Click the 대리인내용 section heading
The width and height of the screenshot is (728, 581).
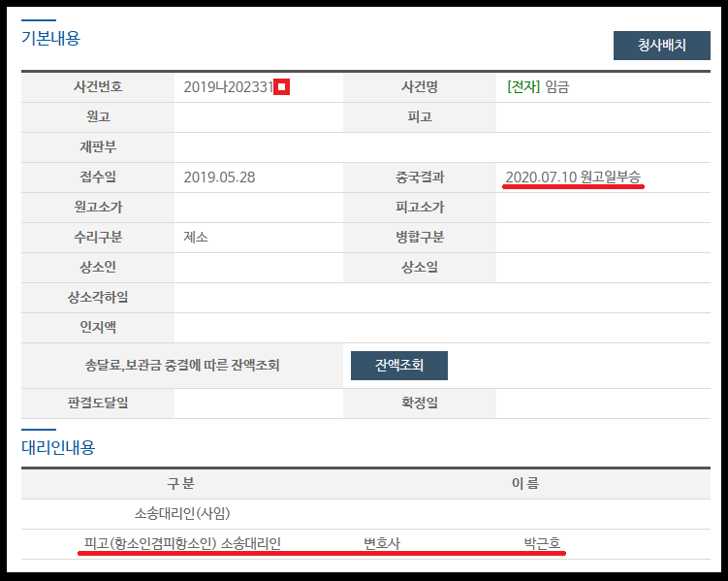pyautogui.click(x=58, y=447)
